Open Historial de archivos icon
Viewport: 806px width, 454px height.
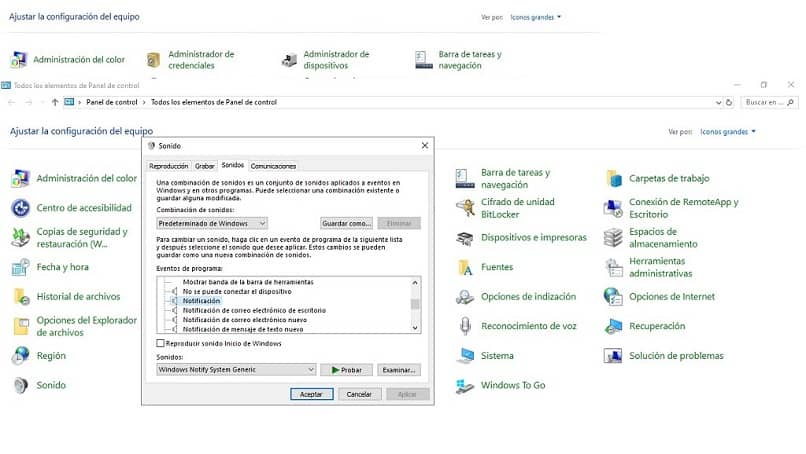coord(21,297)
